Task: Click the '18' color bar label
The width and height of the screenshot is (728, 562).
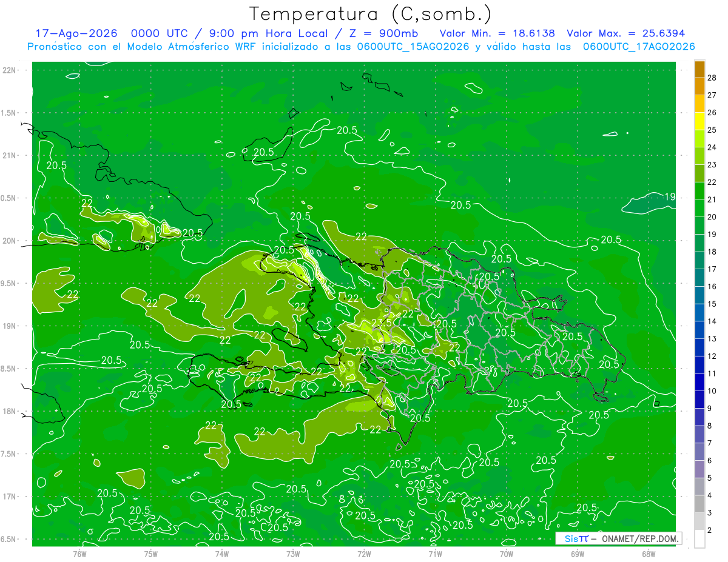Action: tap(713, 252)
